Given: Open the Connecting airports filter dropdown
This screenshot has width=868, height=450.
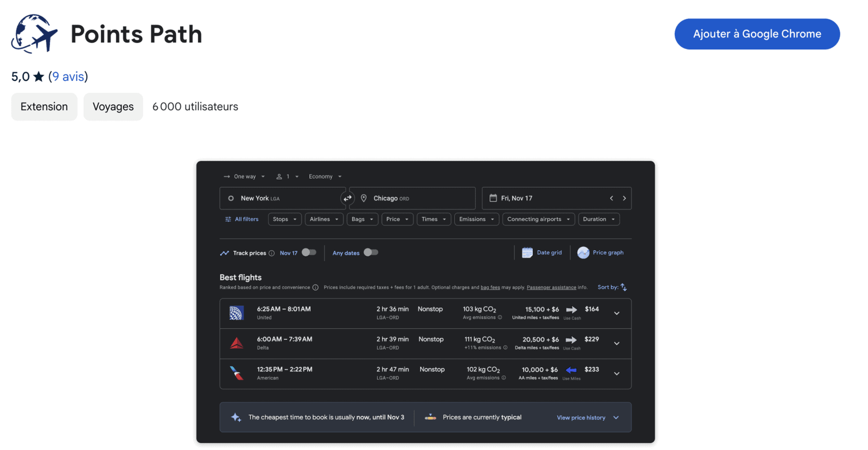Looking at the screenshot, I should tap(539, 219).
